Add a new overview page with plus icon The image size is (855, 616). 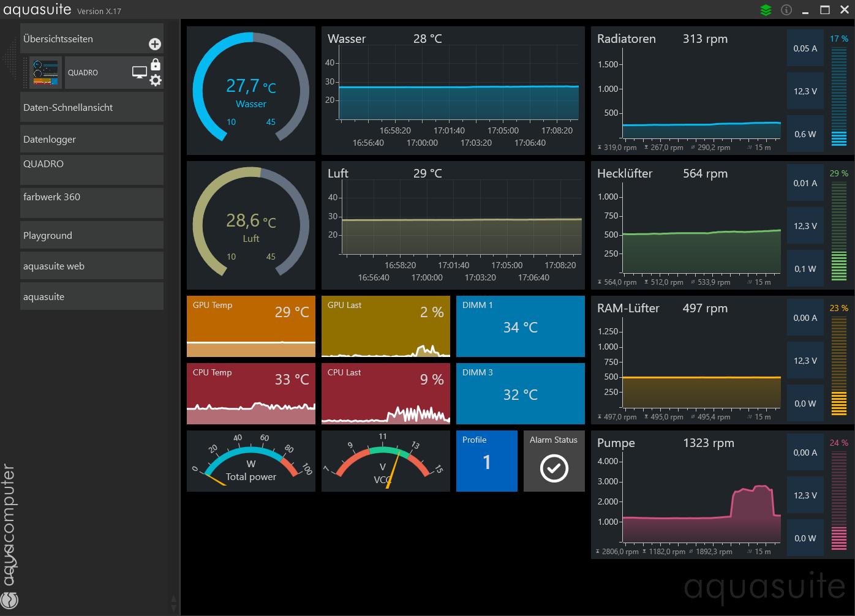(155, 44)
